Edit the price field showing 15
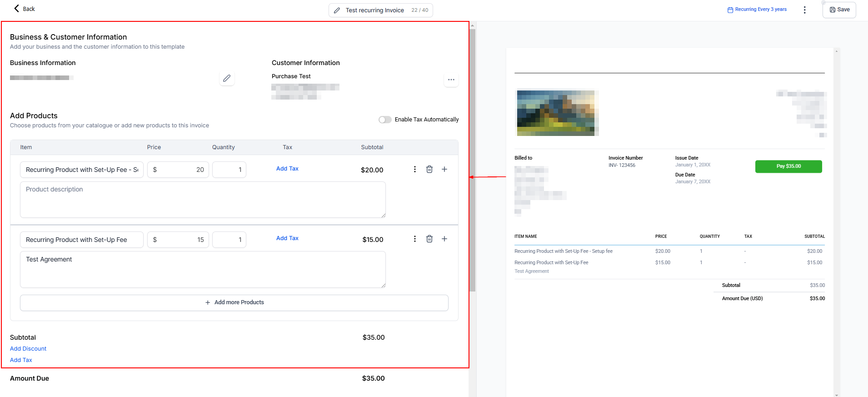This screenshot has width=868, height=397. [x=178, y=240]
